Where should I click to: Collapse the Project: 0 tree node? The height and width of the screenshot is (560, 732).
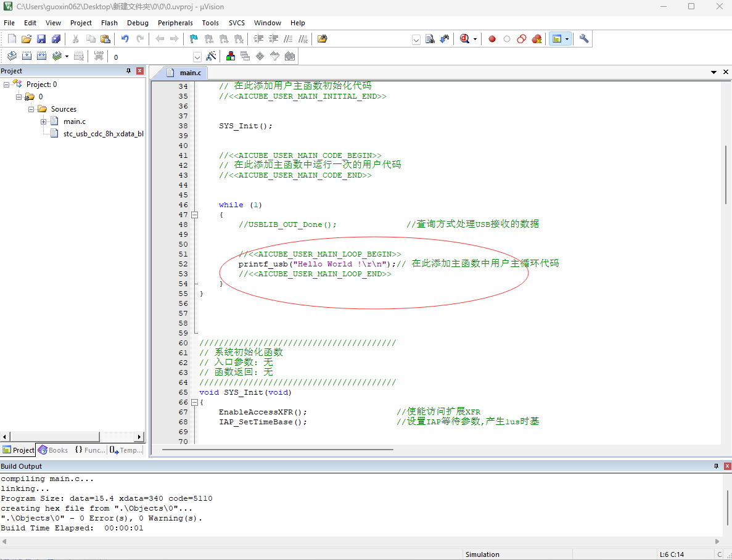click(x=7, y=84)
